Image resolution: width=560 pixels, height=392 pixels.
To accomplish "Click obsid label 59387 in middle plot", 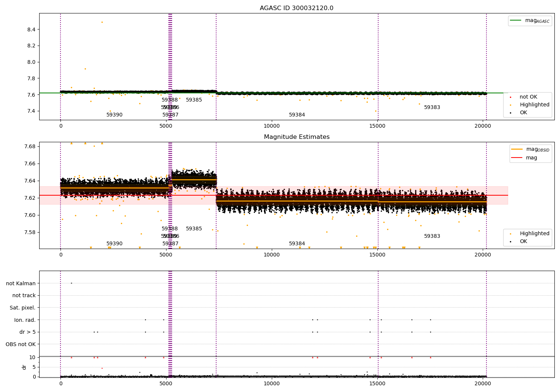I will [x=171, y=244].
